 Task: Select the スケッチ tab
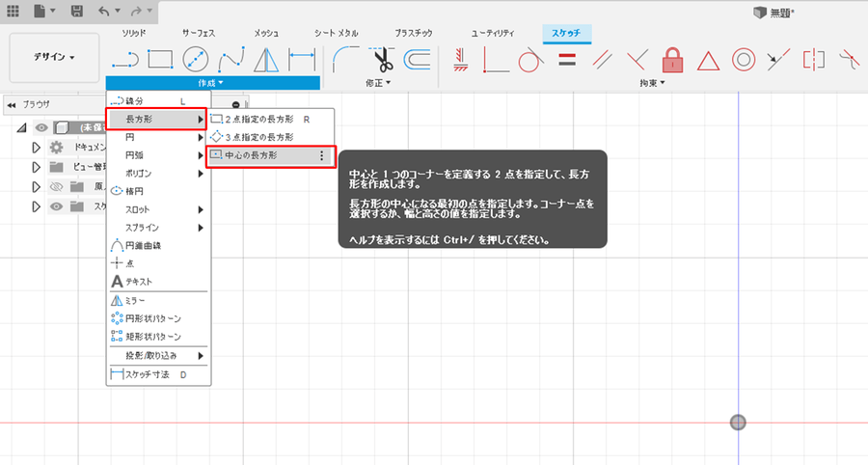[566, 33]
